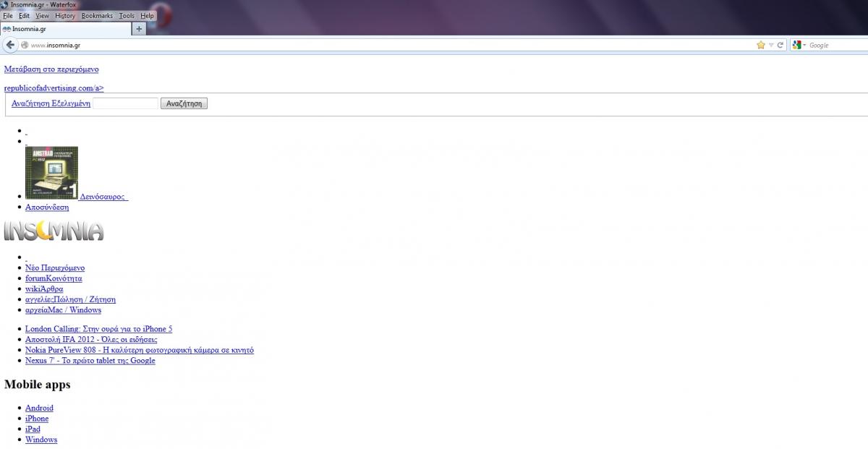
Task: Click the Αναζήτηση search button
Action: [184, 103]
